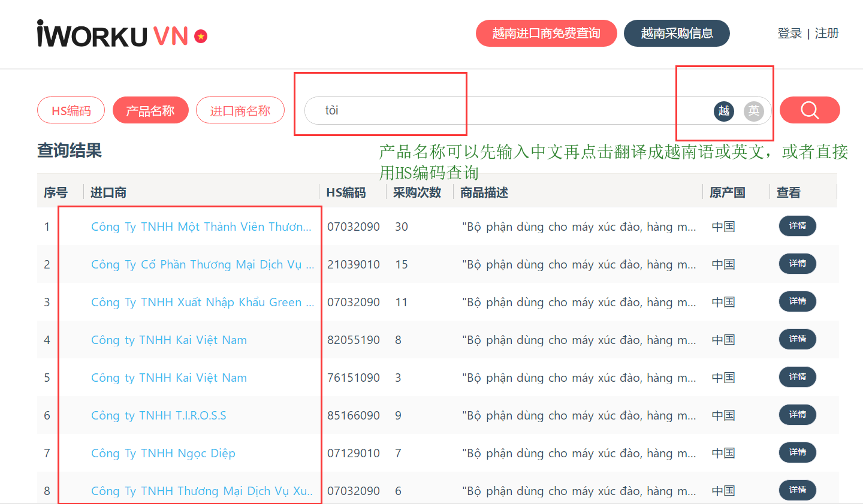This screenshot has width=863, height=504.
Task: View 详情 for row 2
Action: pos(798,264)
